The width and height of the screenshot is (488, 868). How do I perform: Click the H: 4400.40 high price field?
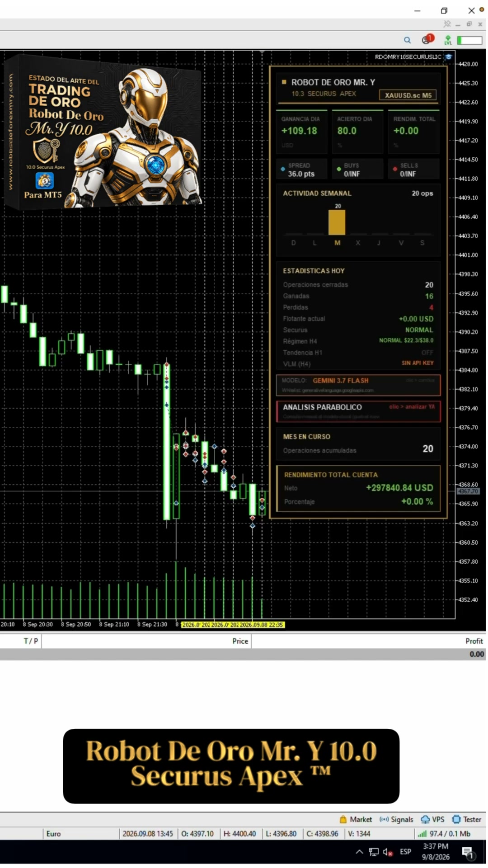239,834
